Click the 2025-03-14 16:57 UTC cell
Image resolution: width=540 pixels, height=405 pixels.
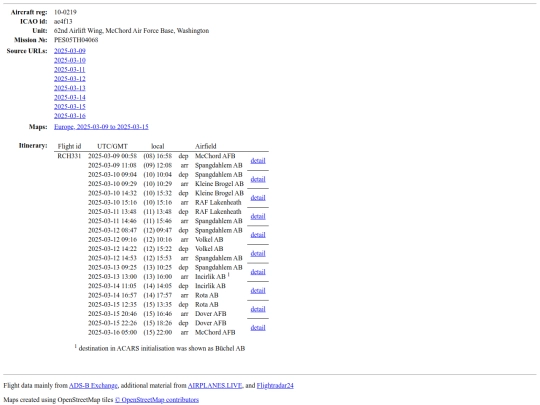tap(113, 295)
